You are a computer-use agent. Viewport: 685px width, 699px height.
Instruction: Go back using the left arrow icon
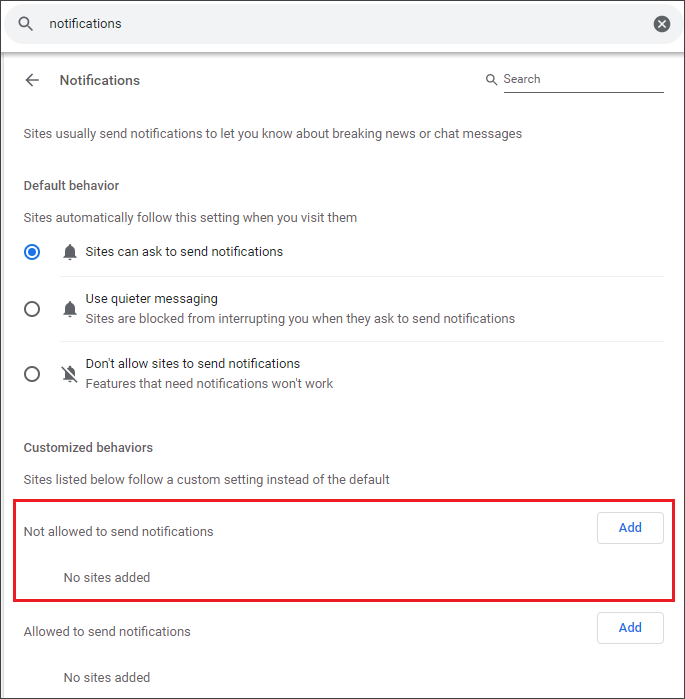click(32, 80)
